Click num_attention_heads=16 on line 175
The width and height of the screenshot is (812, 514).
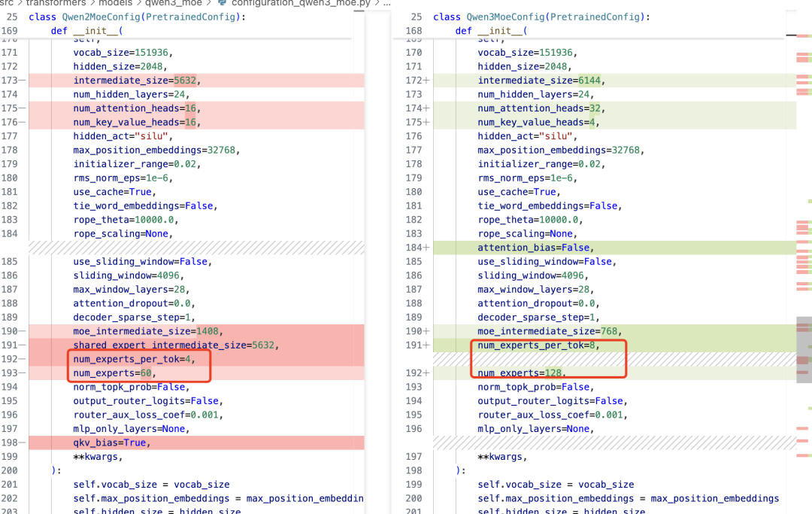click(137, 108)
